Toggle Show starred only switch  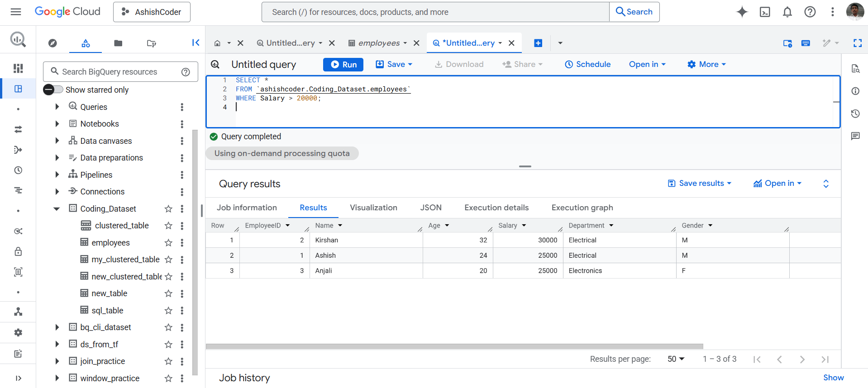click(x=53, y=90)
